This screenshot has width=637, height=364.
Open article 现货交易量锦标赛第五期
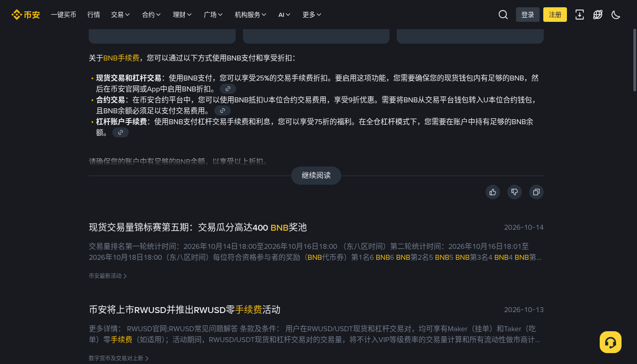pyautogui.click(x=198, y=227)
